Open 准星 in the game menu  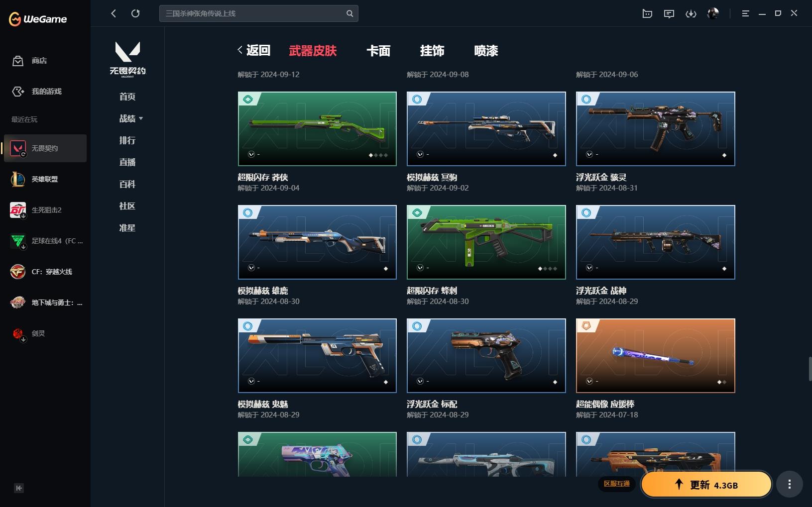pos(127,228)
